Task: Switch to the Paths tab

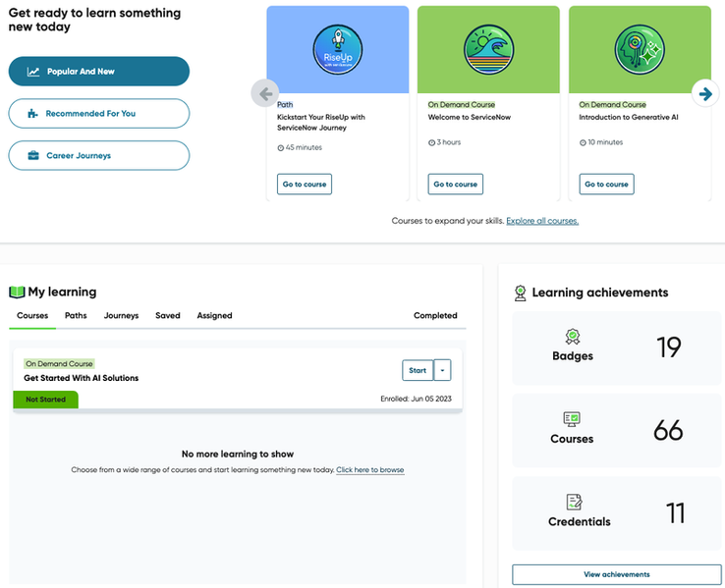Action: [76, 315]
